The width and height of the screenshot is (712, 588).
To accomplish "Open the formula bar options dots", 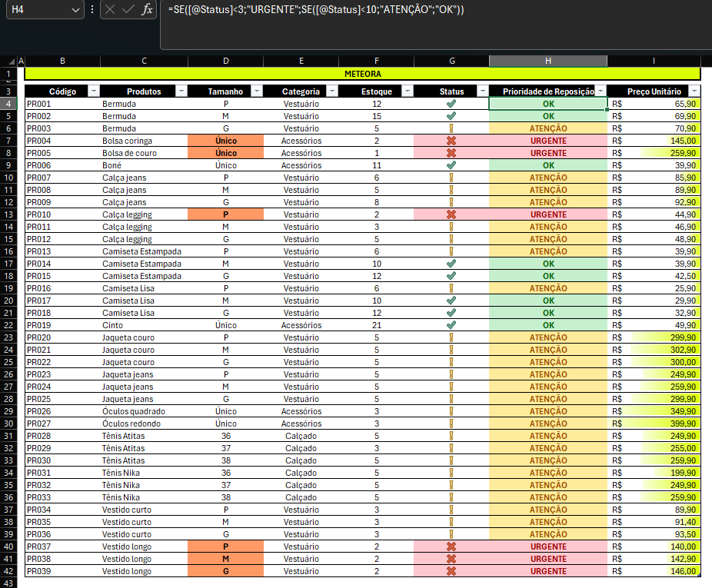I will pyautogui.click(x=92, y=9).
